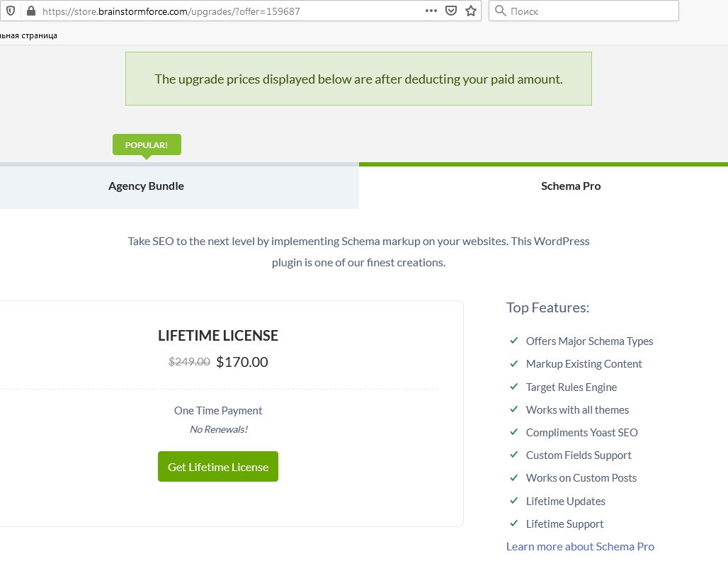This screenshot has width=728, height=561.
Task: Click the padlock site security icon
Action: click(x=30, y=11)
